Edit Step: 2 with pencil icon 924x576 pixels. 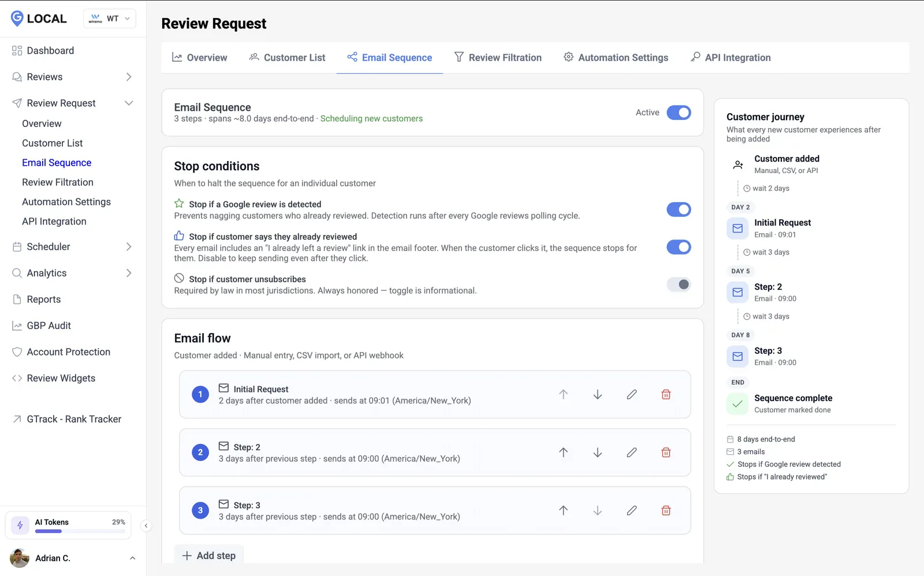632,452
